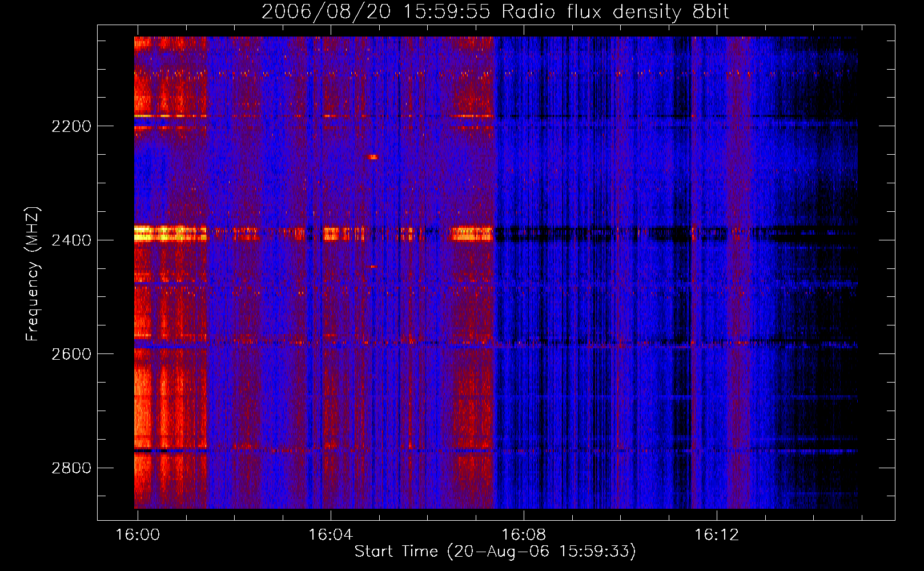This screenshot has height=571, width=924.
Task: Click the 'Frequency (MHZ)' y-axis label
Action: 33,274
